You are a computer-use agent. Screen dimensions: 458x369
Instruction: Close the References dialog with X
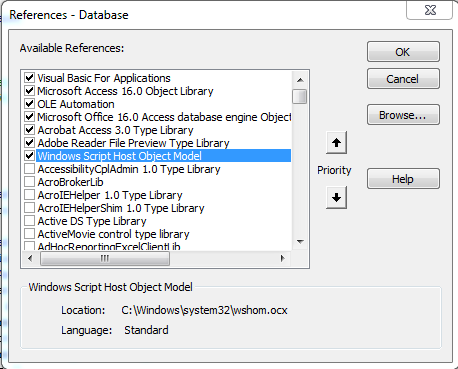click(x=430, y=10)
